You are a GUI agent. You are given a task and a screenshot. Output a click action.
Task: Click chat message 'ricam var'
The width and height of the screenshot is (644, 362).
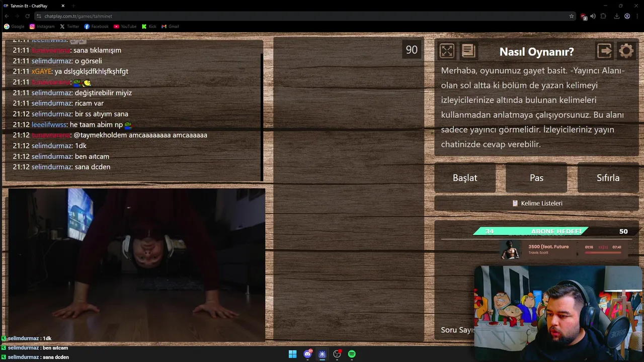click(89, 103)
